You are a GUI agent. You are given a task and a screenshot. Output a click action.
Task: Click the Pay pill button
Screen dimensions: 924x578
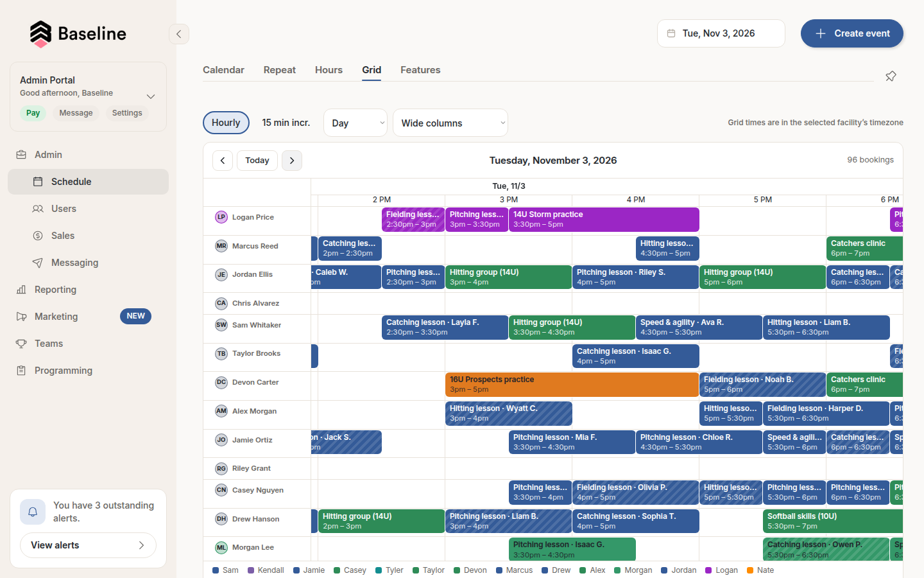[33, 113]
